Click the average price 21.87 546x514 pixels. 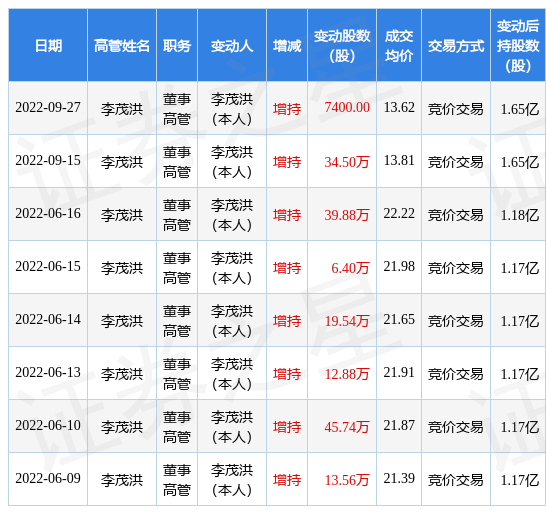click(399, 426)
